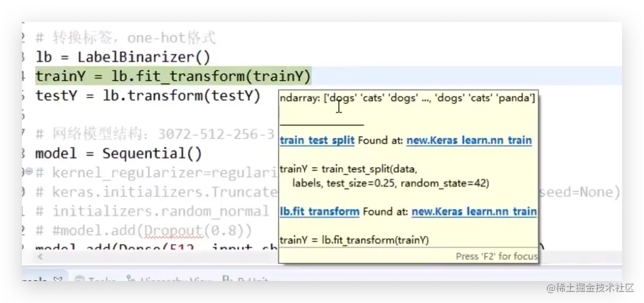Click the '# keras.initializers.Truncate' comment line

click(156, 193)
